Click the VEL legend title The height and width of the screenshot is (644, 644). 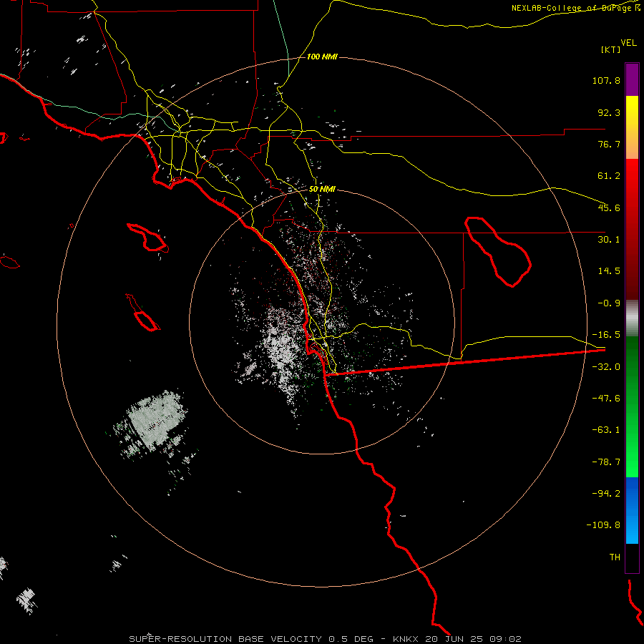(628, 43)
